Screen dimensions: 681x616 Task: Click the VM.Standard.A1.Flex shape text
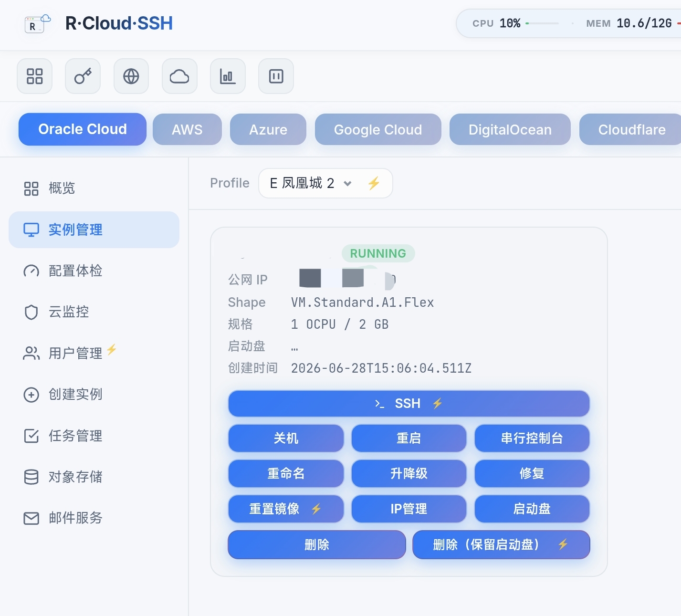(x=362, y=303)
